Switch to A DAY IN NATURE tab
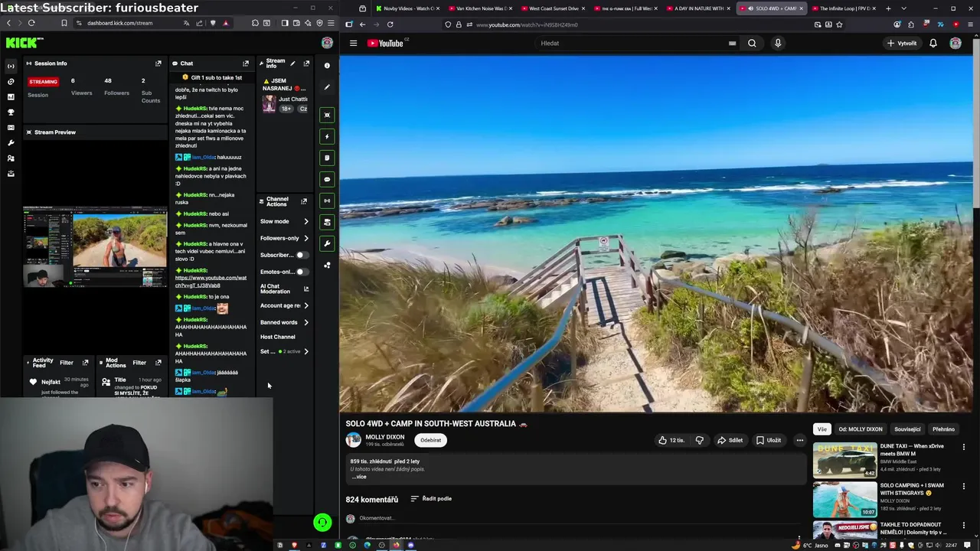 click(x=699, y=8)
